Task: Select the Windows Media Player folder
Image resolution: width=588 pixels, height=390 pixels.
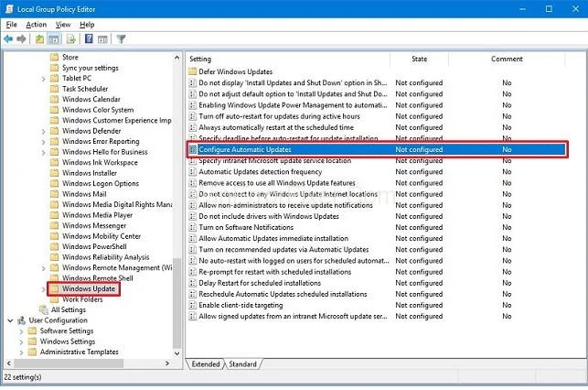Action: tap(97, 215)
